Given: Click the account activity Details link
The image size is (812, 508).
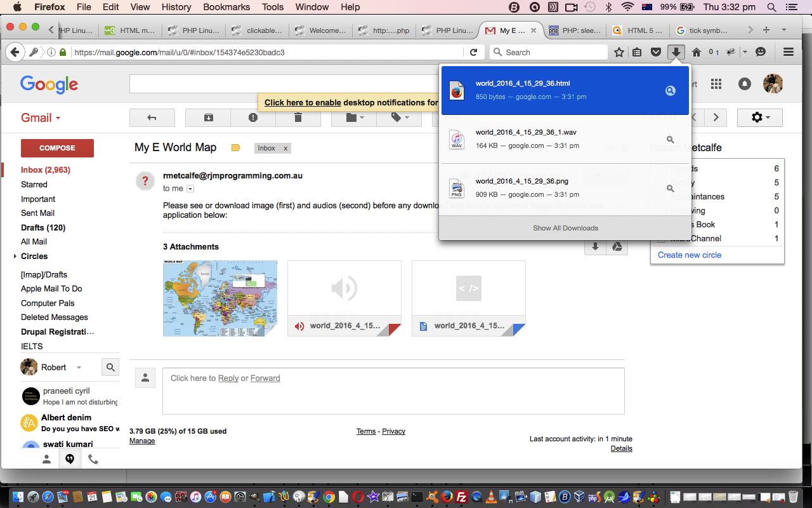Looking at the screenshot, I should [x=621, y=448].
